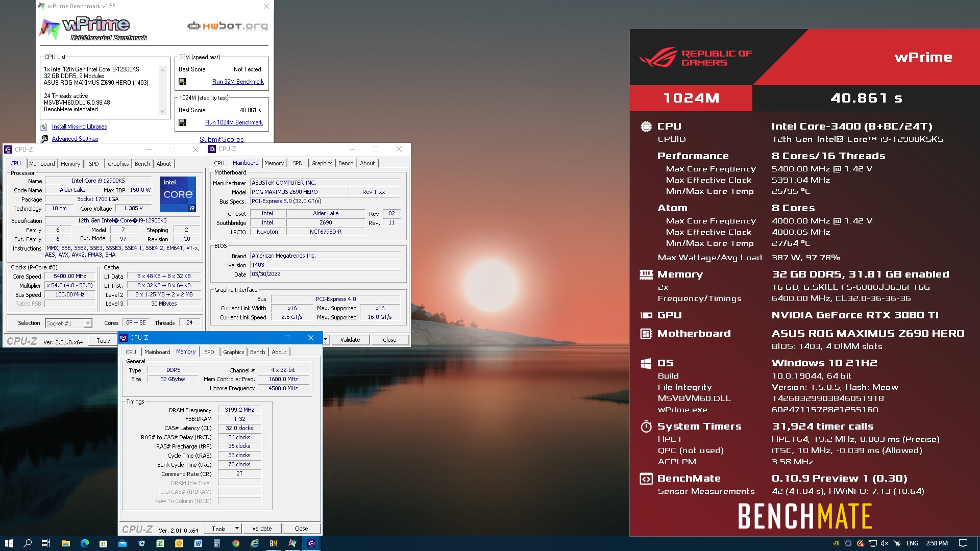Screen dimensions: 980x551
Task: Launch Microsoft Edge from the taskbar
Action: tap(85, 543)
